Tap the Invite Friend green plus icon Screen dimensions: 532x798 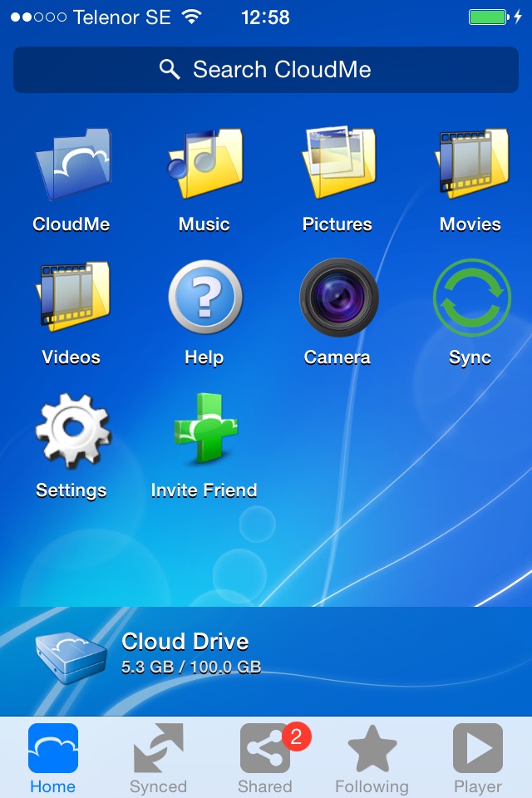pyautogui.click(x=206, y=429)
